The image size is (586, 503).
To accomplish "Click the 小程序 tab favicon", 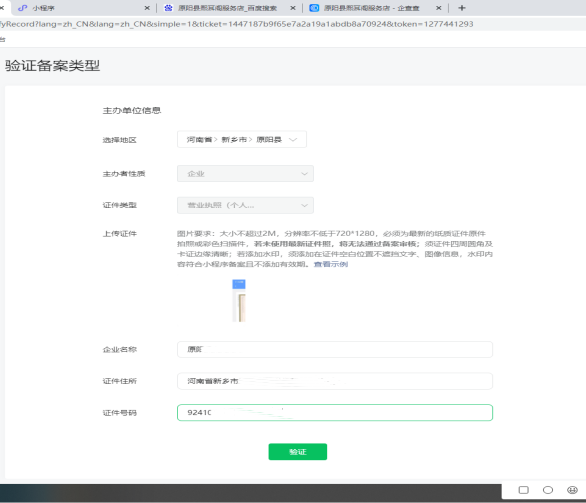I will pos(23,8).
